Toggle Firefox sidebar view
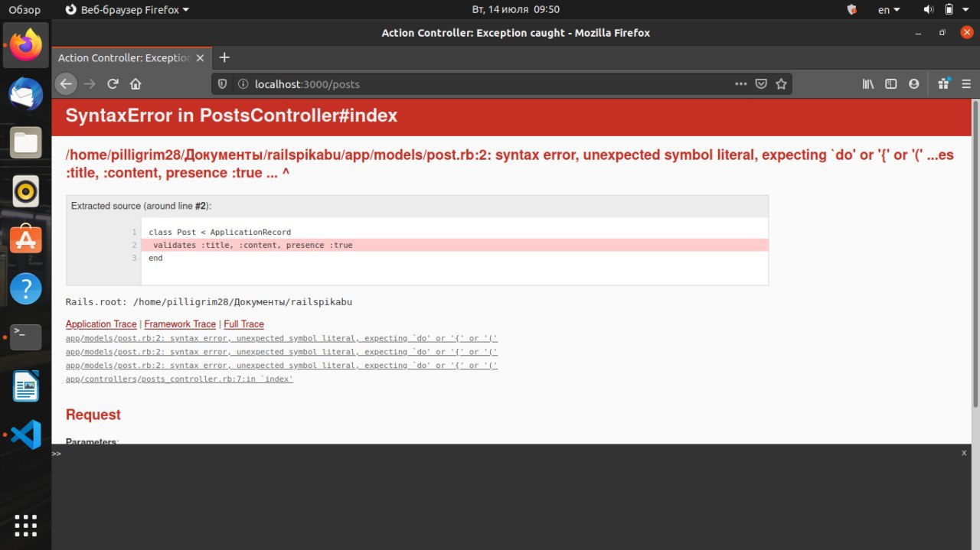The width and height of the screenshot is (980, 550). click(x=891, y=84)
